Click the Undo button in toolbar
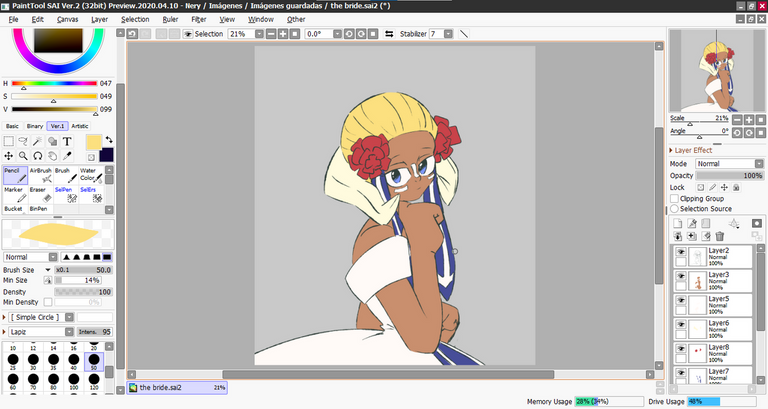The height and width of the screenshot is (409, 768). pos(132,34)
